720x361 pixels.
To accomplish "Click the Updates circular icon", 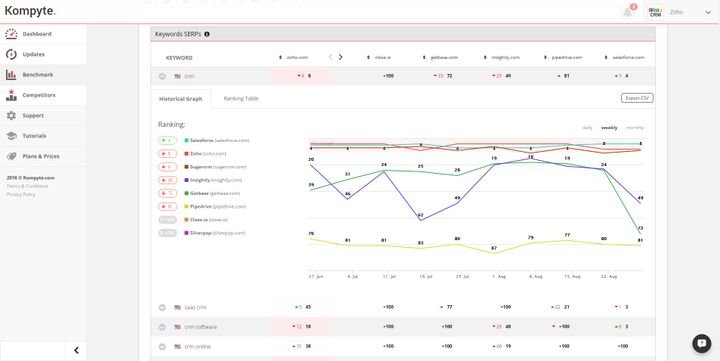I will [11, 54].
